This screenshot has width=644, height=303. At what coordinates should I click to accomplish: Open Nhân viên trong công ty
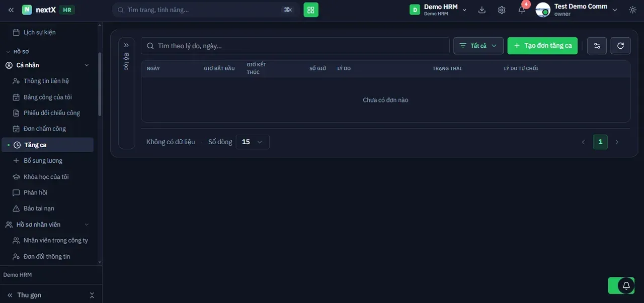(47, 241)
